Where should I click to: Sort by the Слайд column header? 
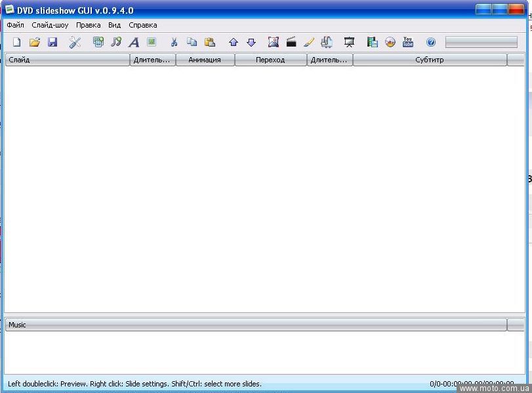click(68, 60)
